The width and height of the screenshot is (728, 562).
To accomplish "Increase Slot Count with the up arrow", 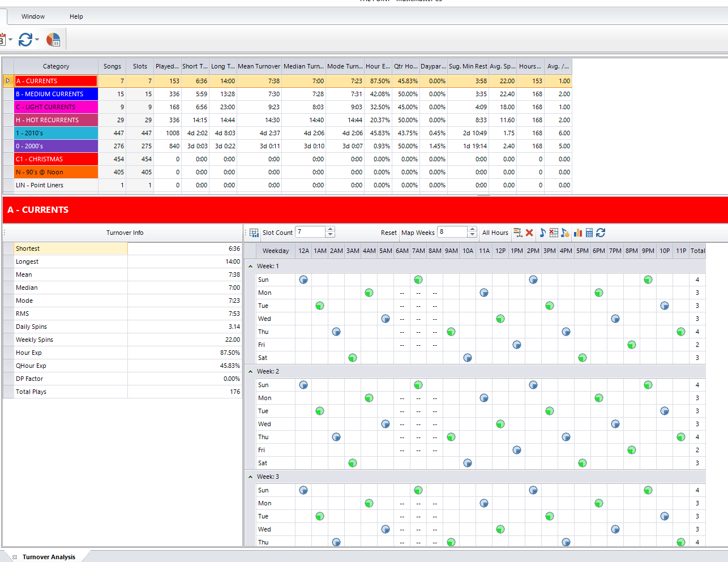I will [x=331, y=229].
